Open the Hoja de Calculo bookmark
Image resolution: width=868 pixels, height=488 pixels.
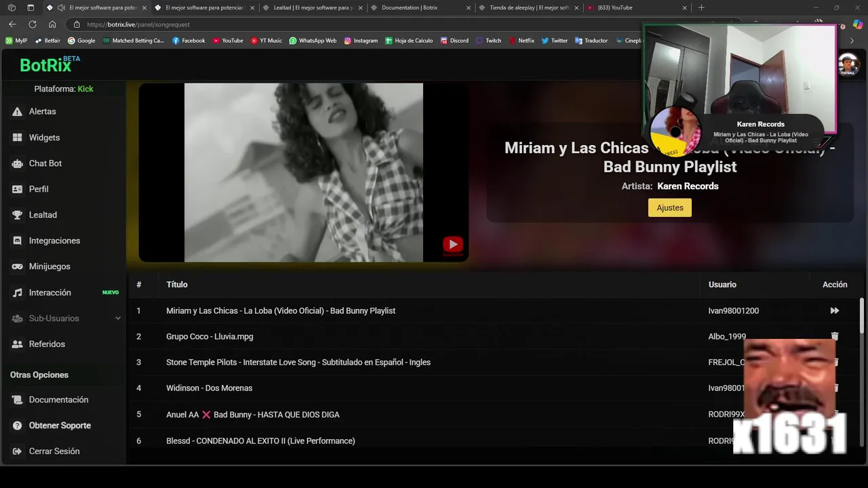tap(409, 41)
